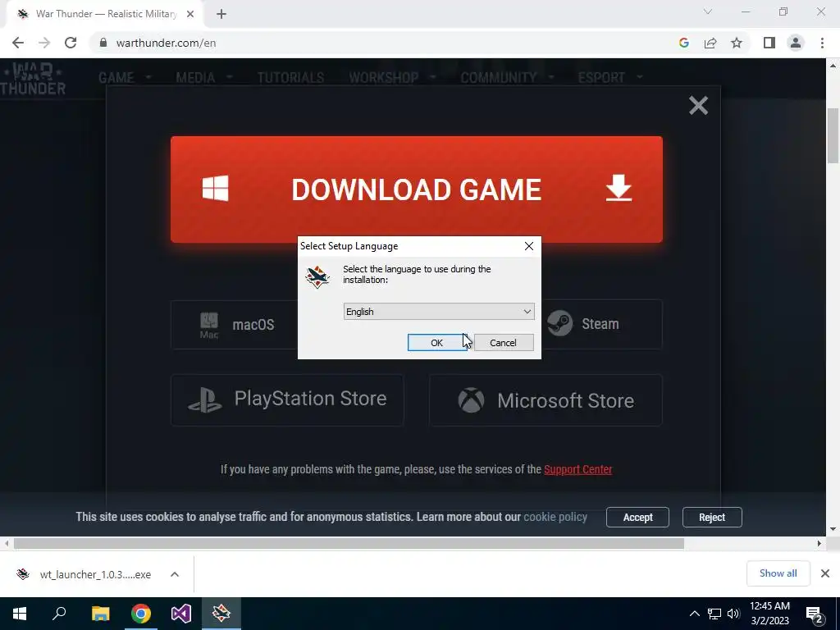Open the WORKSHOP menu in site header
The height and width of the screenshot is (630, 840).
click(384, 78)
